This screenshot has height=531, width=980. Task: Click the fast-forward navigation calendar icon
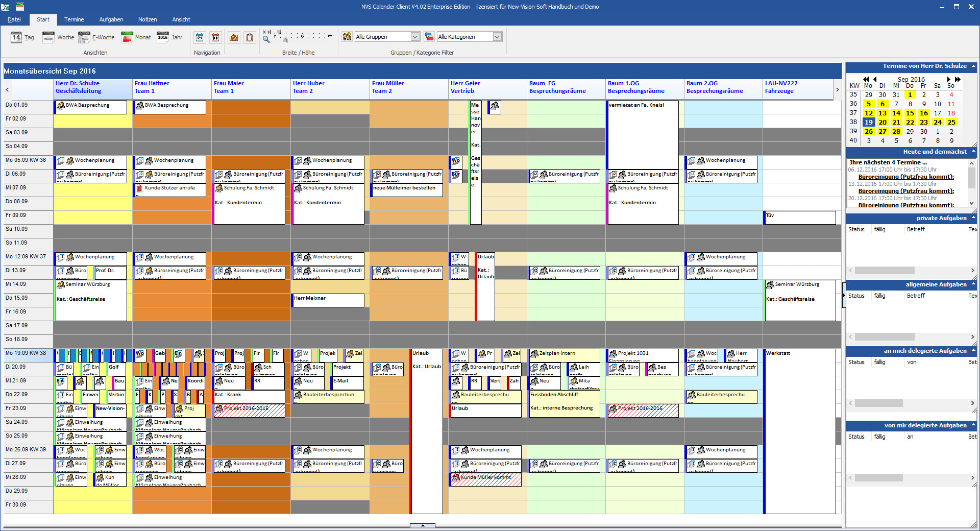click(x=215, y=37)
